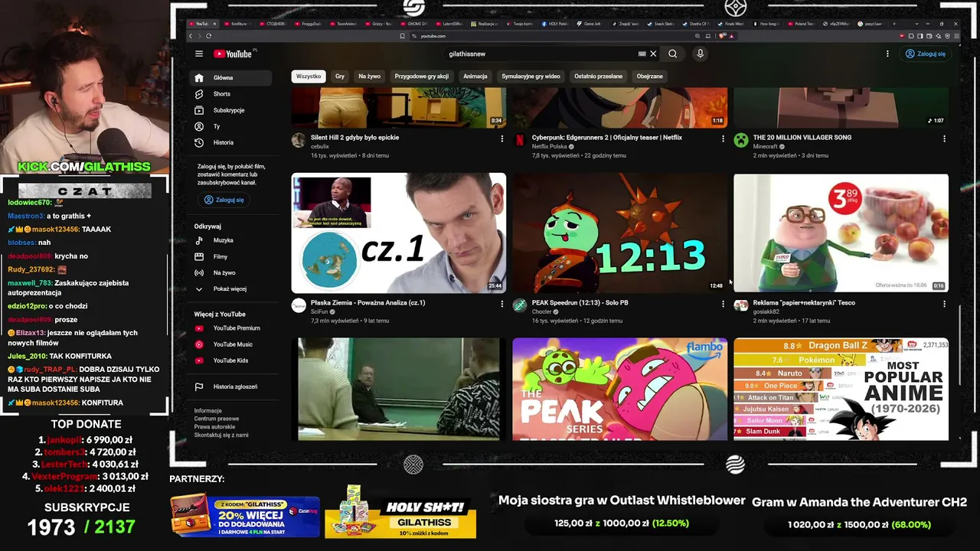
Task: Select the Animacja filter chip
Action: [x=475, y=77]
